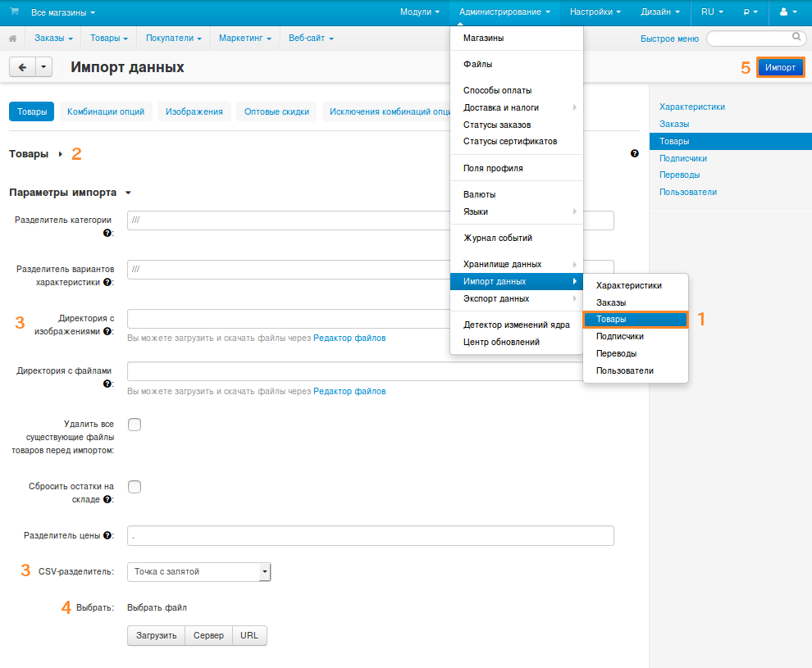Go to the home icon
This screenshot has height=668, width=812.
[x=13, y=39]
